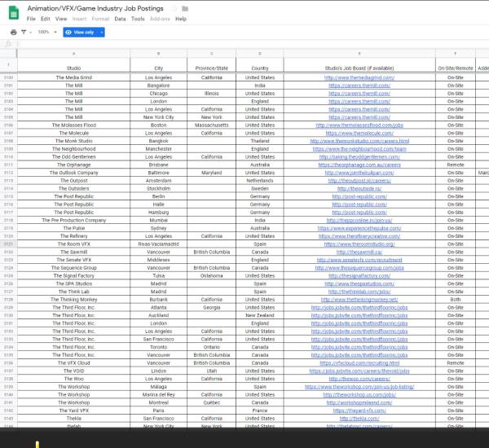This screenshot has height=448, width=489.
Task: Open dropdown arrow on View only button
Action: pyautogui.click(x=102, y=32)
